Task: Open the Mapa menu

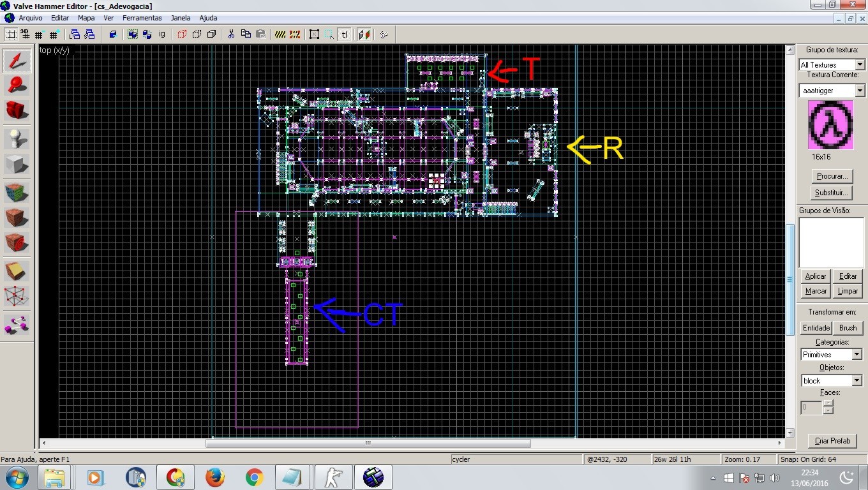Action: point(86,18)
